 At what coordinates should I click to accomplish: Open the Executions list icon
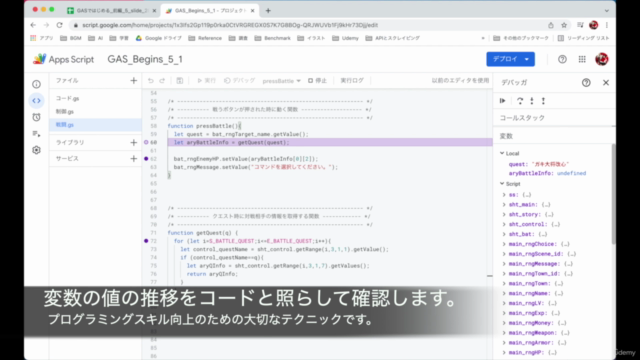click(x=36, y=134)
